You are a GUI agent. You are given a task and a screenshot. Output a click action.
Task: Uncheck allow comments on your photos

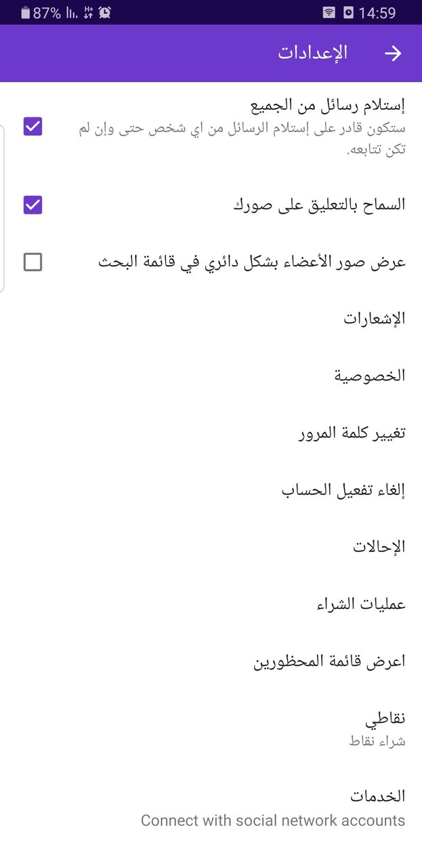pyautogui.click(x=32, y=204)
